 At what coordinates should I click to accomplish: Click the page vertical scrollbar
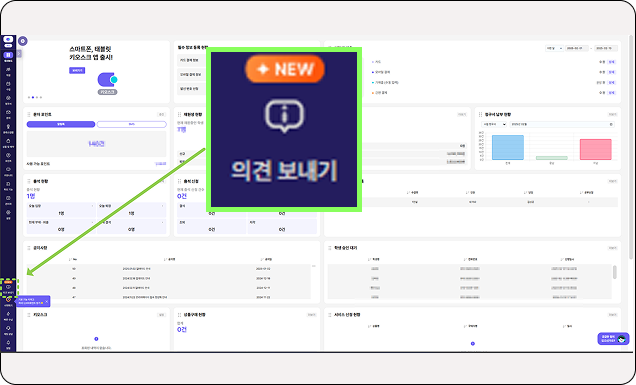coord(631,147)
